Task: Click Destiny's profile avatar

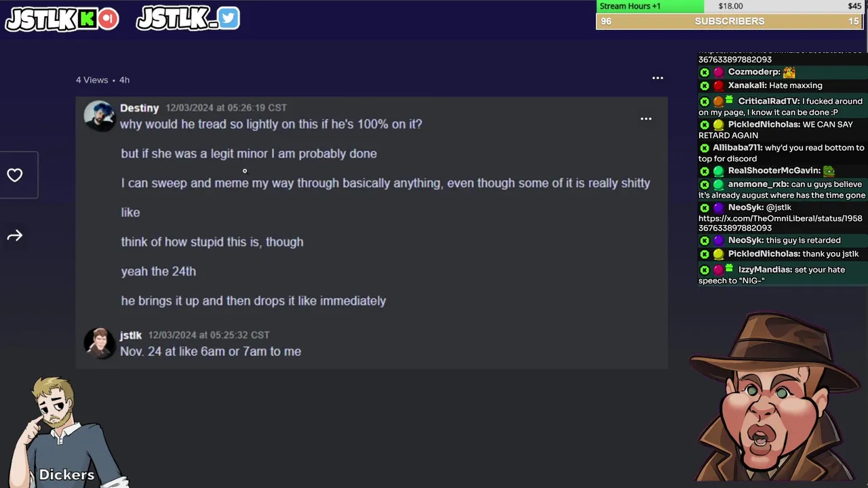Action: tap(99, 116)
